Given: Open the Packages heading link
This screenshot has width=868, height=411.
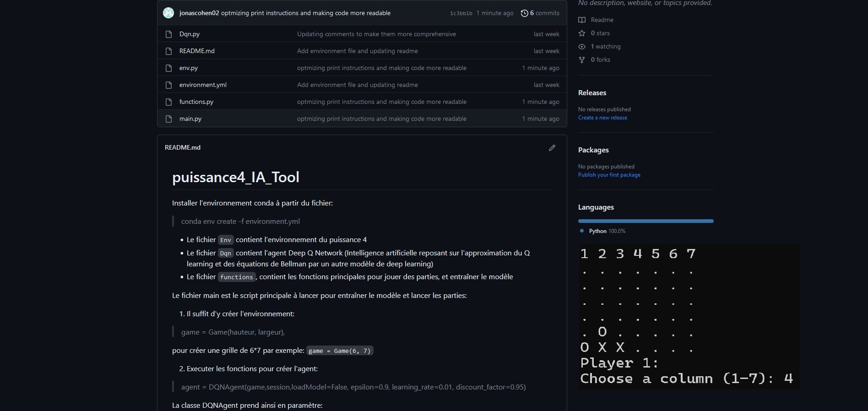Looking at the screenshot, I should [593, 150].
